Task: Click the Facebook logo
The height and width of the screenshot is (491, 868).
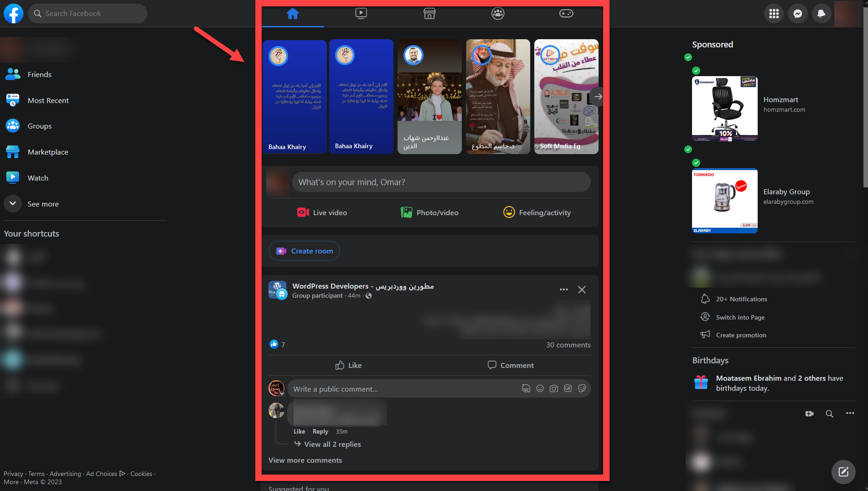Action: [14, 14]
